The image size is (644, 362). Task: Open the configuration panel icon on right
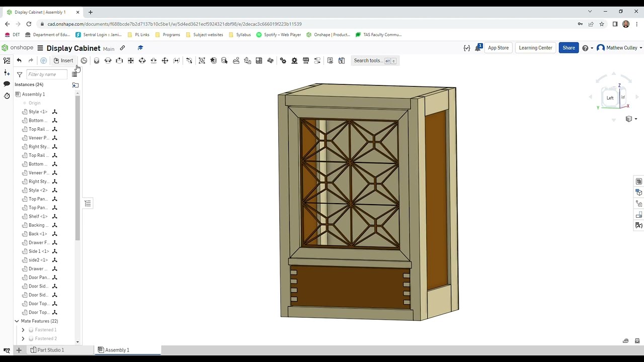638,193
